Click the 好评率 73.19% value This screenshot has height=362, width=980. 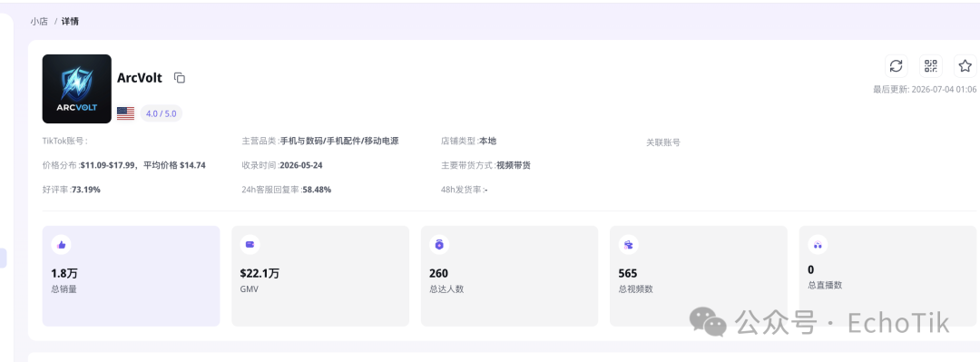click(86, 190)
